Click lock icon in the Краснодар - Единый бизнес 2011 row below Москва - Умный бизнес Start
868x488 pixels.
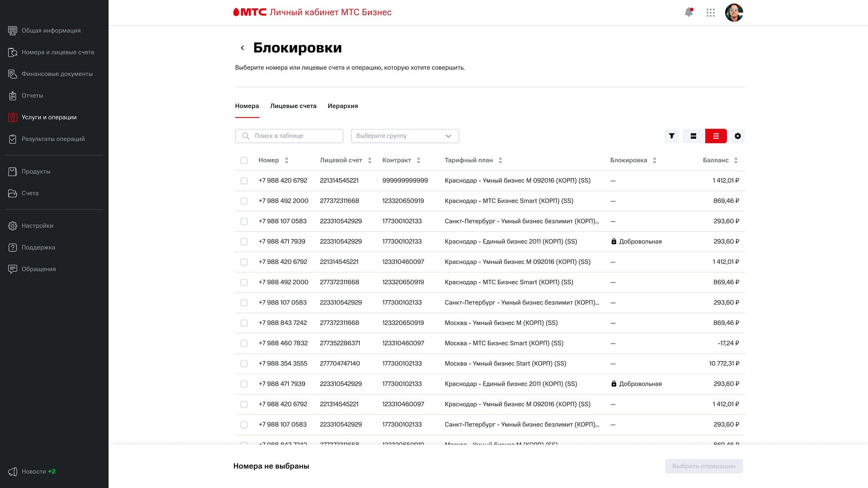[614, 384]
